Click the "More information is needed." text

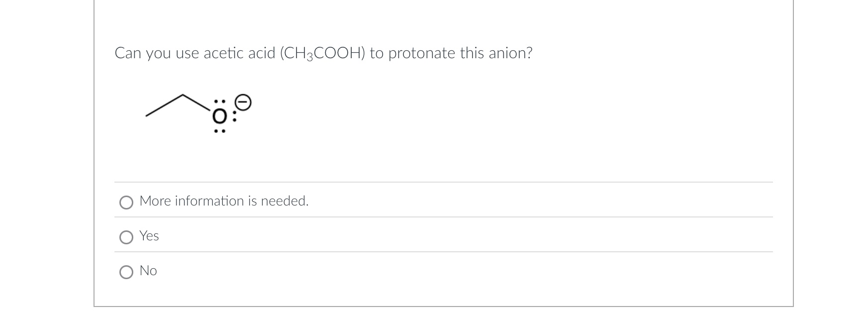pos(224,201)
